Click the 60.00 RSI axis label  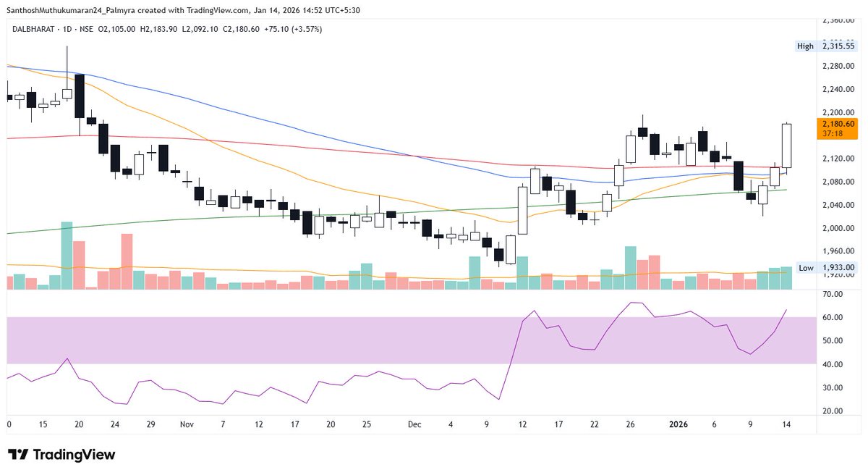pyautogui.click(x=833, y=318)
